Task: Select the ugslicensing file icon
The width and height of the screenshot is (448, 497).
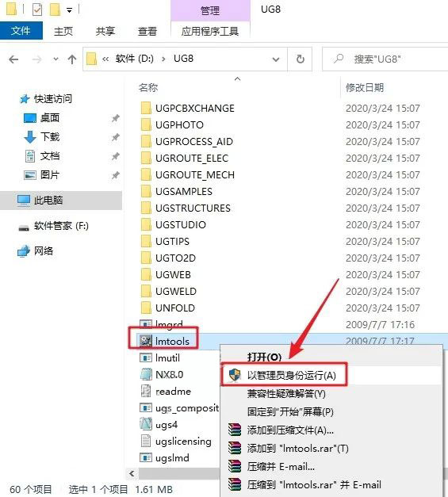Action: 146,441
